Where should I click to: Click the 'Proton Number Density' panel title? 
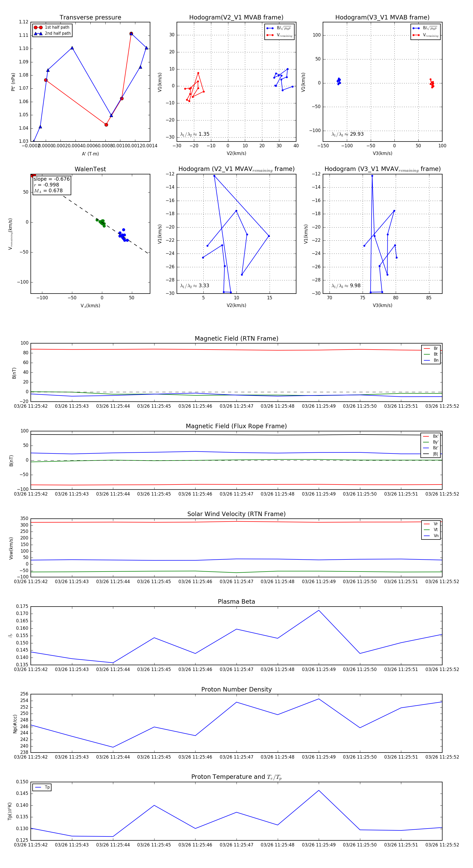pyautogui.click(x=236, y=689)
